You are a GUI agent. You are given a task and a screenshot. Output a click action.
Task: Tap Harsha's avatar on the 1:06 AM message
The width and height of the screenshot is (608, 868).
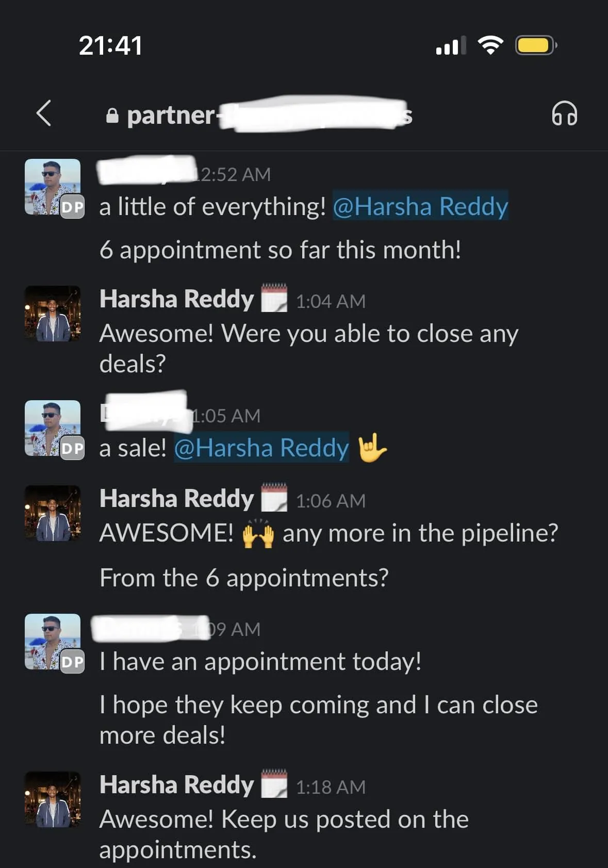click(x=53, y=513)
